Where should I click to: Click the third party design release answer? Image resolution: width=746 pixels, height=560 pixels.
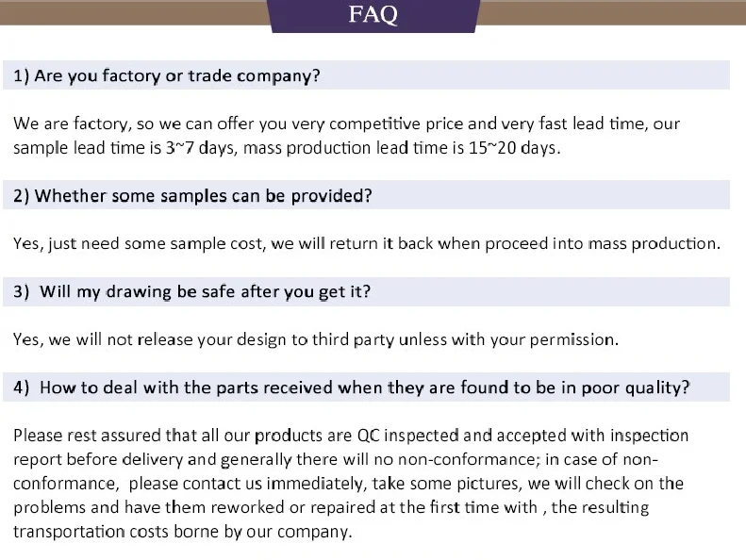point(315,339)
